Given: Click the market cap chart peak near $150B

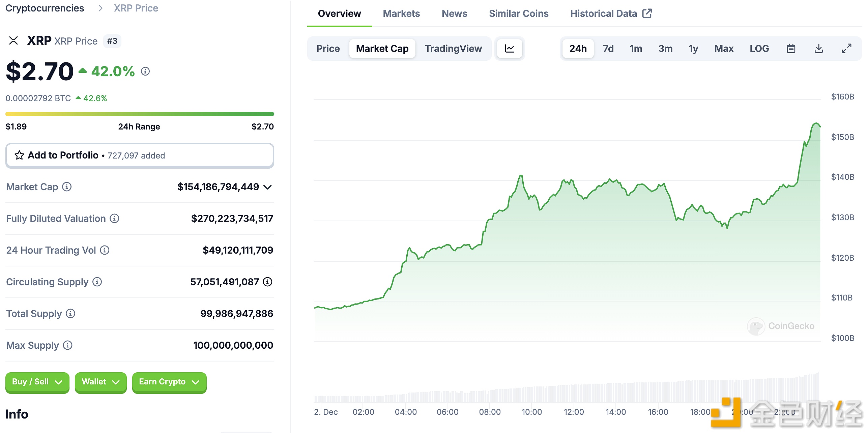Looking at the screenshot, I should pyautogui.click(x=816, y=124).
